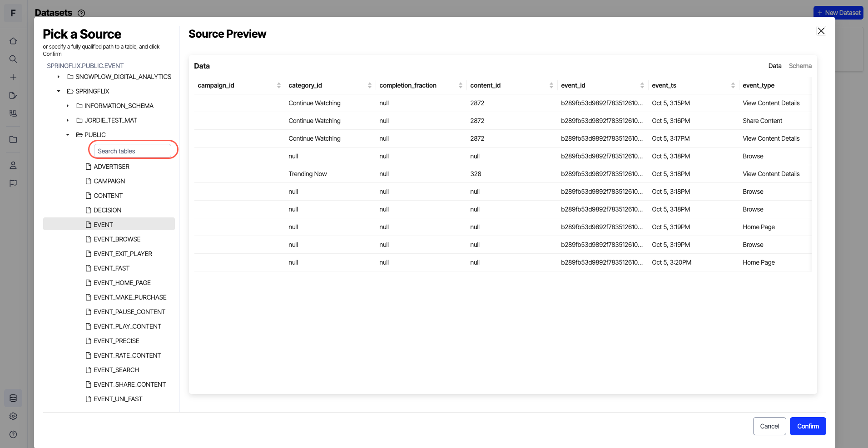Image resolution: width=868 pixels, height=448 pixels.
Task: Select the Data tab in Source Preview
Action: click(774, 66)
